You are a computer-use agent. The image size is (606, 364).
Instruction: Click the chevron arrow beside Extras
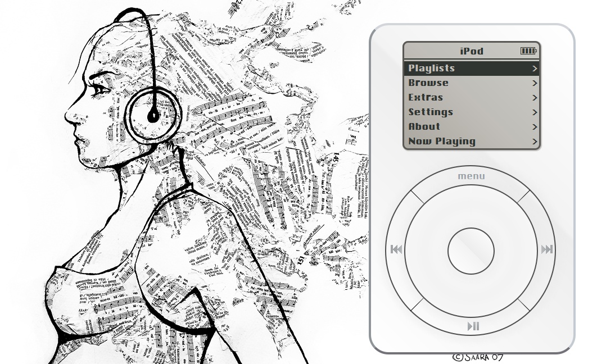(535, 98)
